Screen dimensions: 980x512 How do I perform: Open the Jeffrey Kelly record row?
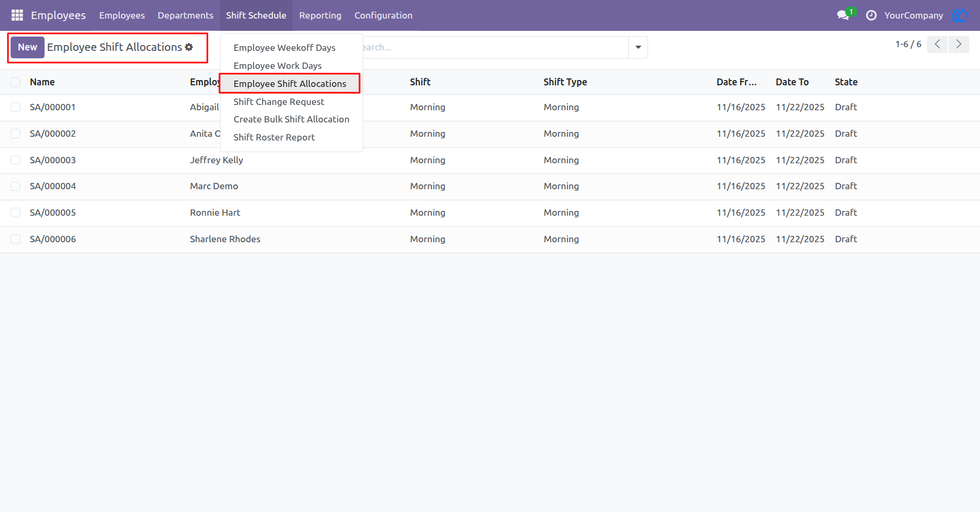(490, 160)
